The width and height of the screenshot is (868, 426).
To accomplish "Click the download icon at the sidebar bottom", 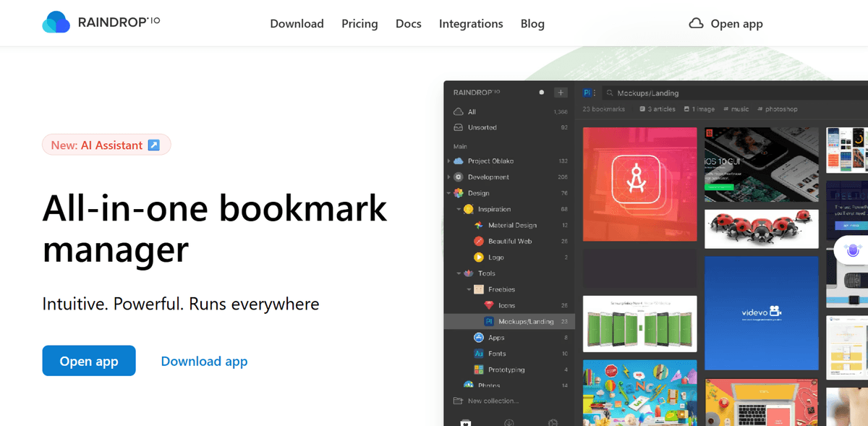I will pyautogui.click(x=509, y=422).
